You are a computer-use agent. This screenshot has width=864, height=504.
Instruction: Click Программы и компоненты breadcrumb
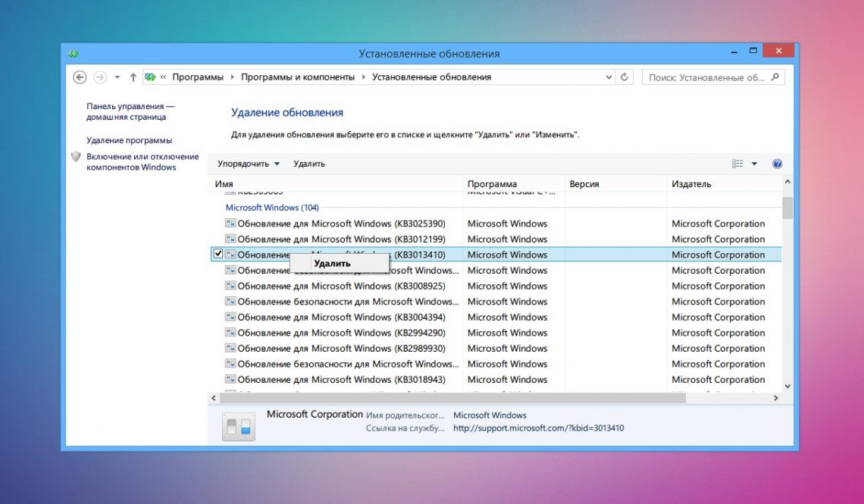point(297,77)
